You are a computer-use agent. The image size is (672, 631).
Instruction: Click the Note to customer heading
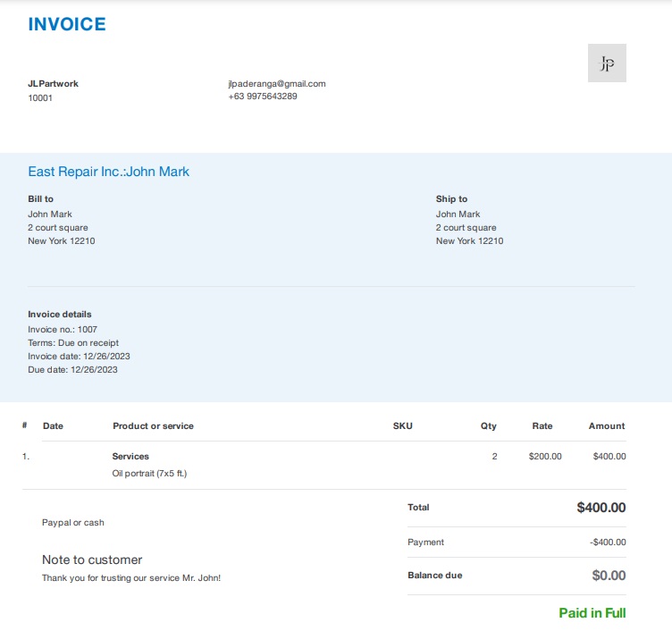pyautogui.click(x=92, y=560)
